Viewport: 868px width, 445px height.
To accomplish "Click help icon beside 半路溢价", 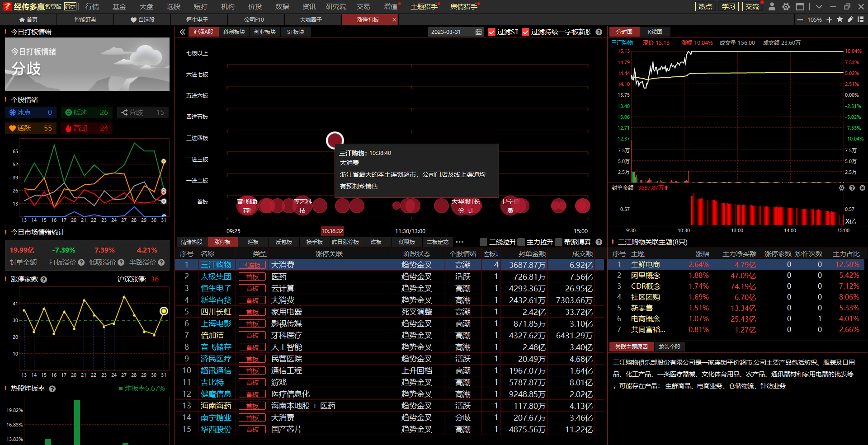I will click(x=161, y=262).
